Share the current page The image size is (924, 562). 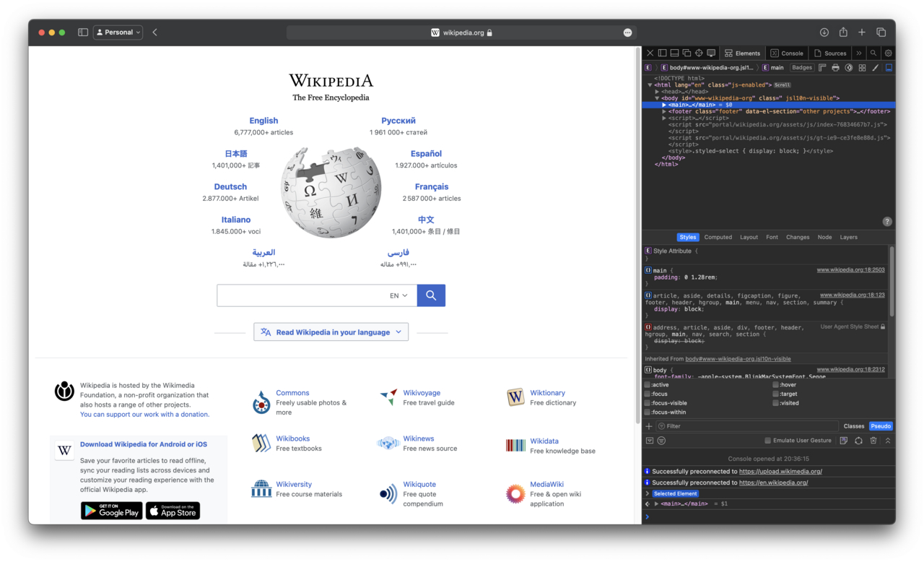click(x=843, y=33)
